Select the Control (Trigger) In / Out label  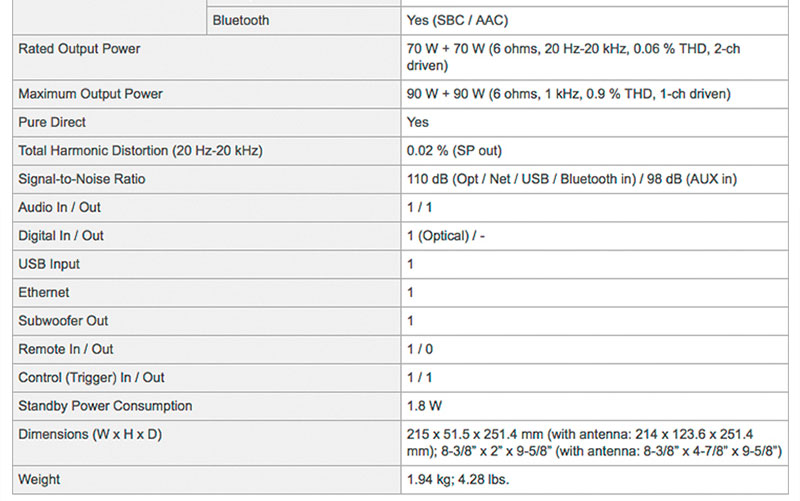point(91,378)
